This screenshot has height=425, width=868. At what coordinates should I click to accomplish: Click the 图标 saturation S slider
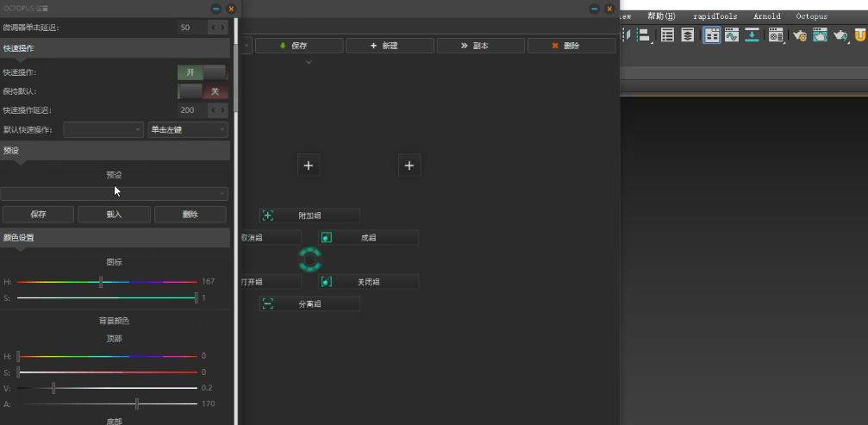(107, 298)
